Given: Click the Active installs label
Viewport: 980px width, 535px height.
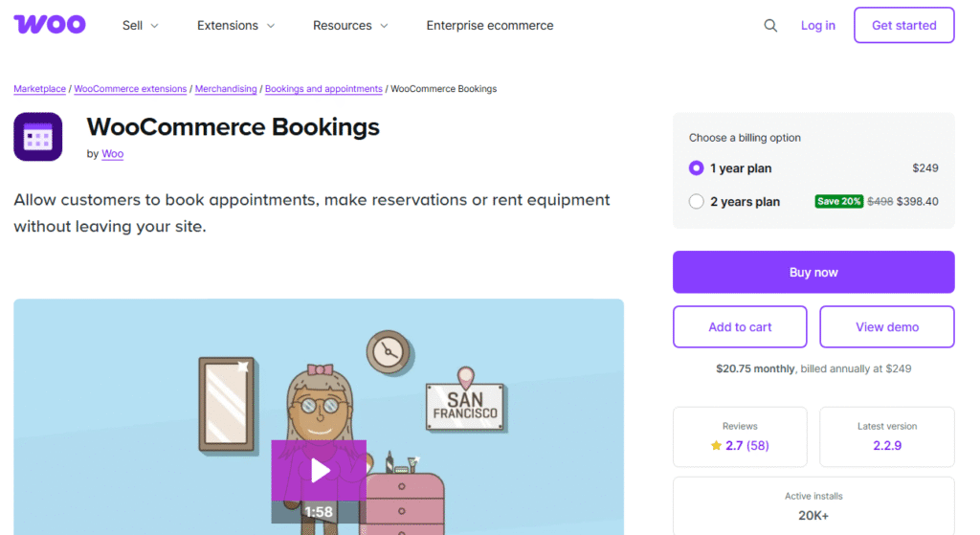Looking at the screenshot, I should tap(813, 497).
